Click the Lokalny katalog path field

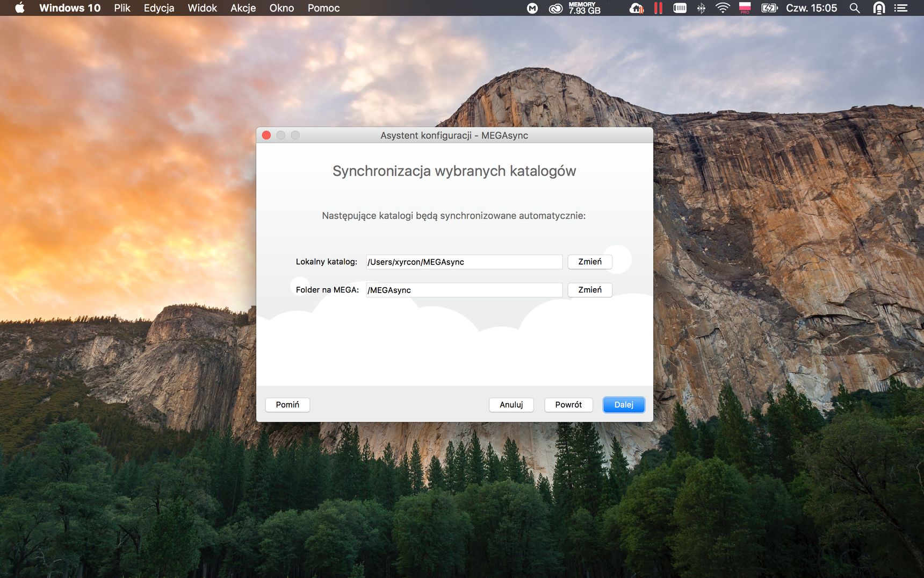(464, 262)
